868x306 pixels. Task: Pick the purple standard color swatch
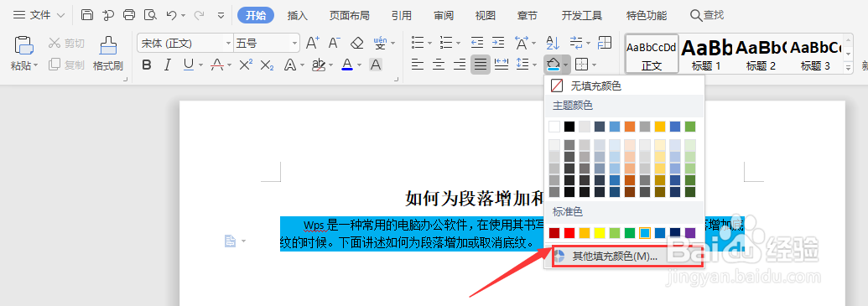pyautogui.click(x=689, y=233)
